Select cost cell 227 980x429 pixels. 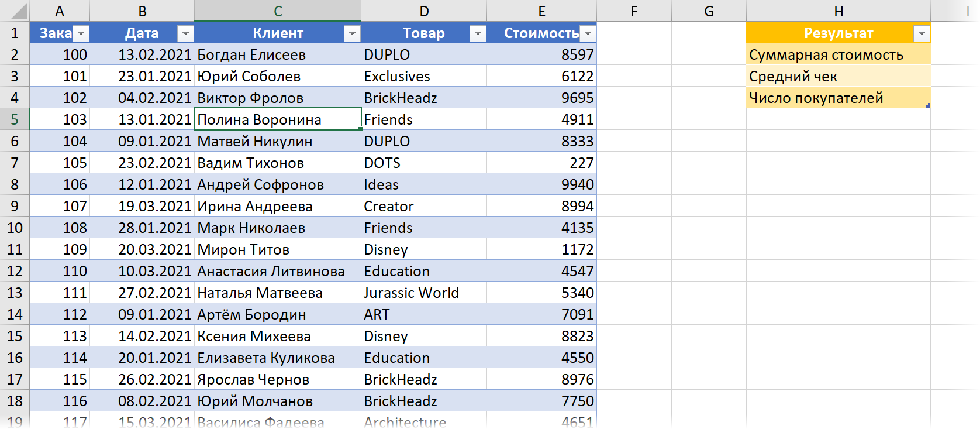coord(541,163)
